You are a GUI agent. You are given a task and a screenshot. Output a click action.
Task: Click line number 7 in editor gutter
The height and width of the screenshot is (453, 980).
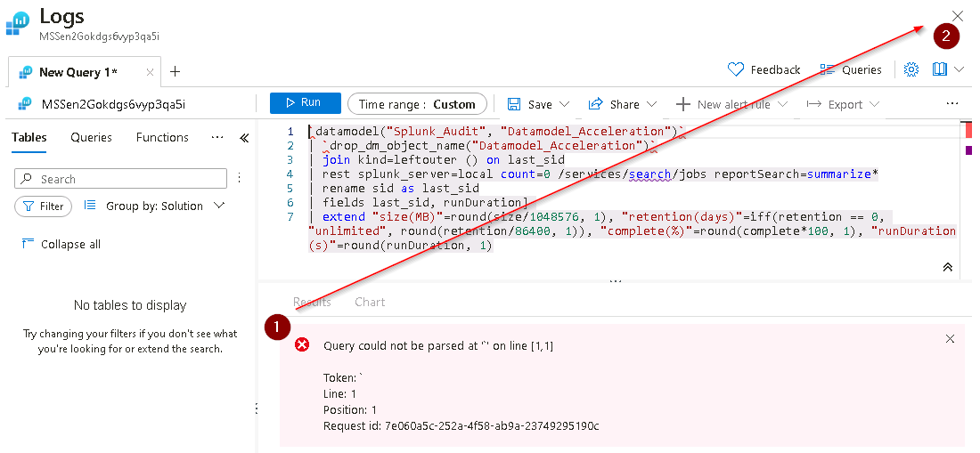pyautogui.click(x=290, y=216)
